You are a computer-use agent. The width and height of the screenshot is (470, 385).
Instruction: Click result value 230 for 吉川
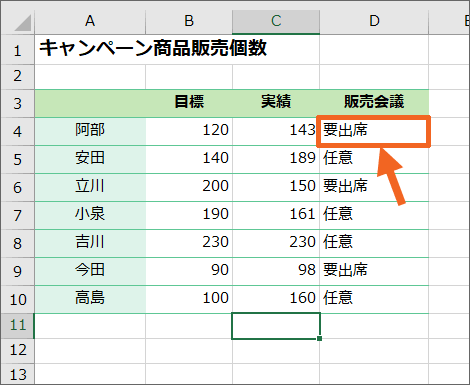276,243
